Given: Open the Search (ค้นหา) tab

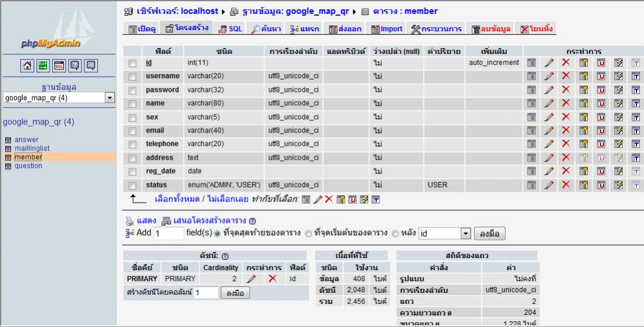Looking at the screenshot, I should [266, 29].
